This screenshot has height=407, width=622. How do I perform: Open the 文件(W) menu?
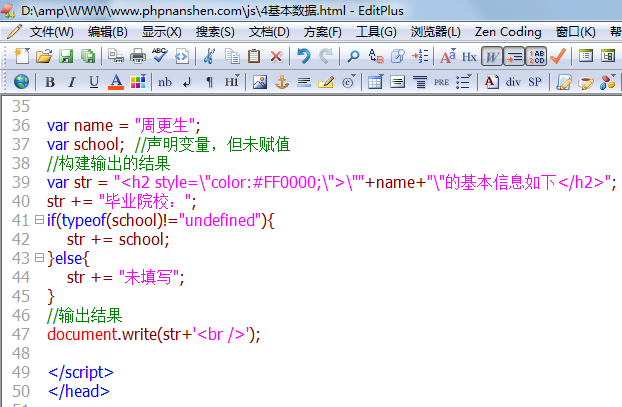click(x=52, y=32)
